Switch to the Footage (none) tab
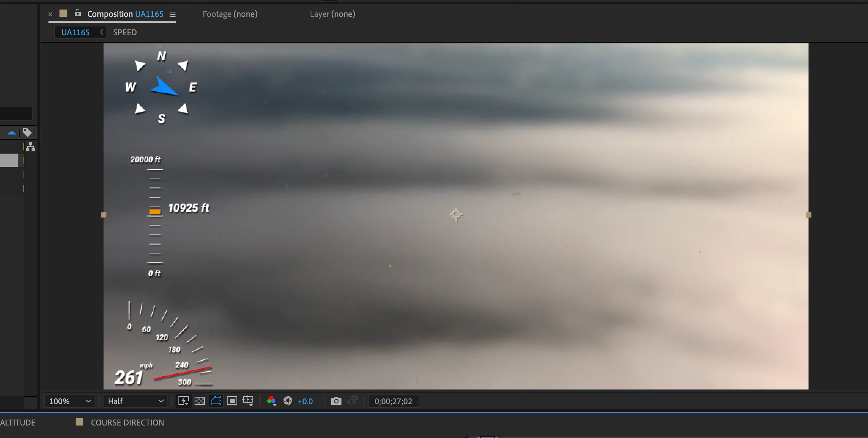Screen dimensions: 868x438 click(x=230, y=14)
